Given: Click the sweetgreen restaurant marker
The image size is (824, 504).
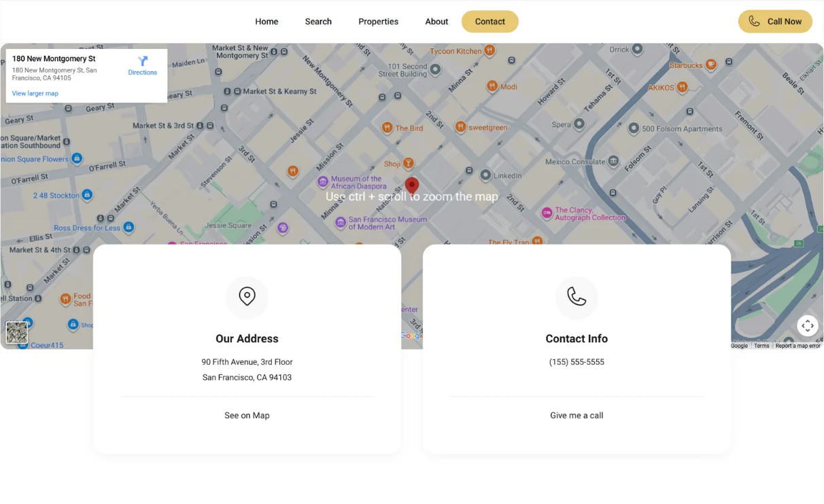Looking at the screenshot, I should coord(460,127).
